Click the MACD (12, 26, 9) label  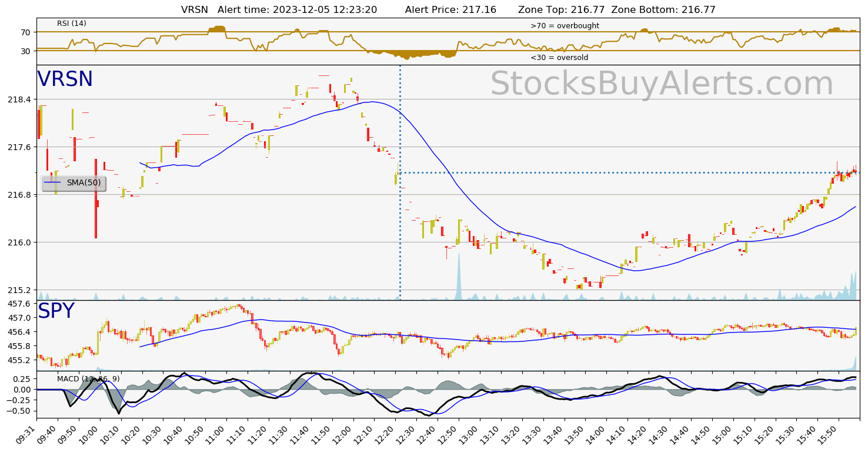88,379
